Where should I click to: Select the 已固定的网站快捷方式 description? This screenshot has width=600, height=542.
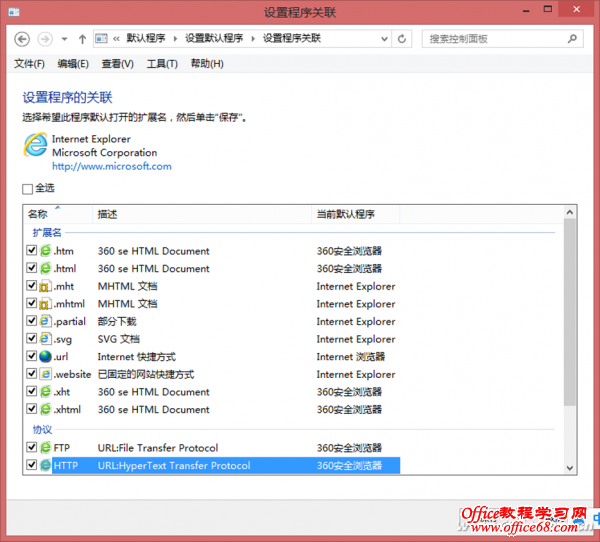[x=146, y=374]
